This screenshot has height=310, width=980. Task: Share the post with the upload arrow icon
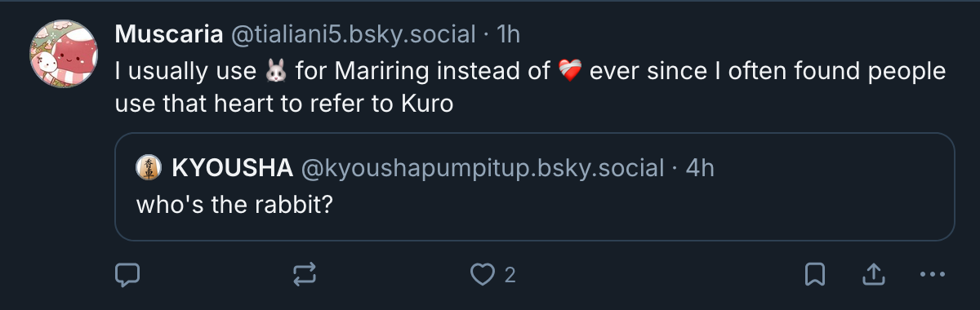pyautogui.click(x=873, y=275)
